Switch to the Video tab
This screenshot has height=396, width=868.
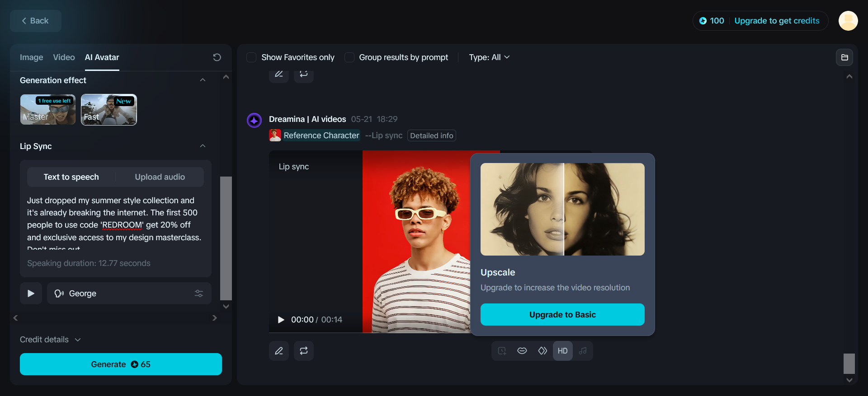click(x=64, y=57)
